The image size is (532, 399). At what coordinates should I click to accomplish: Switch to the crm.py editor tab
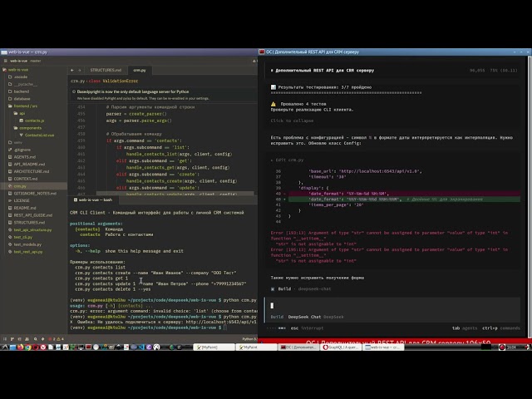(x=140, y=70)
